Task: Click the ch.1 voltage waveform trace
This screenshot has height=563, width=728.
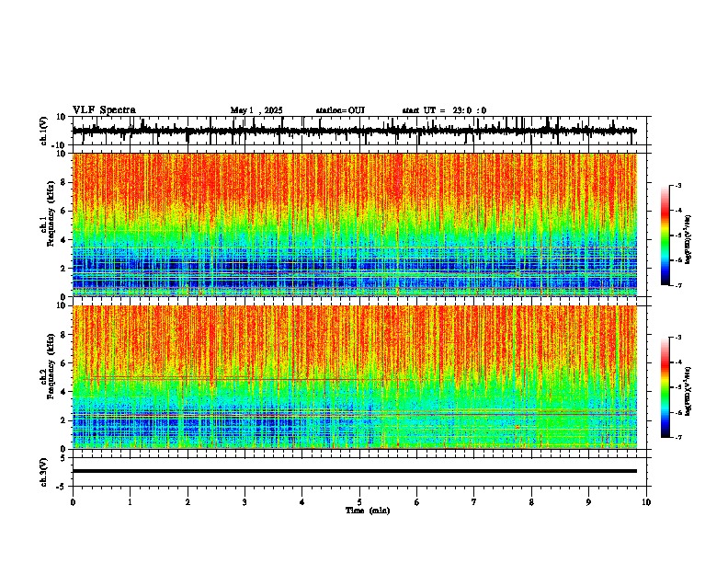Action: pos(354,131)
